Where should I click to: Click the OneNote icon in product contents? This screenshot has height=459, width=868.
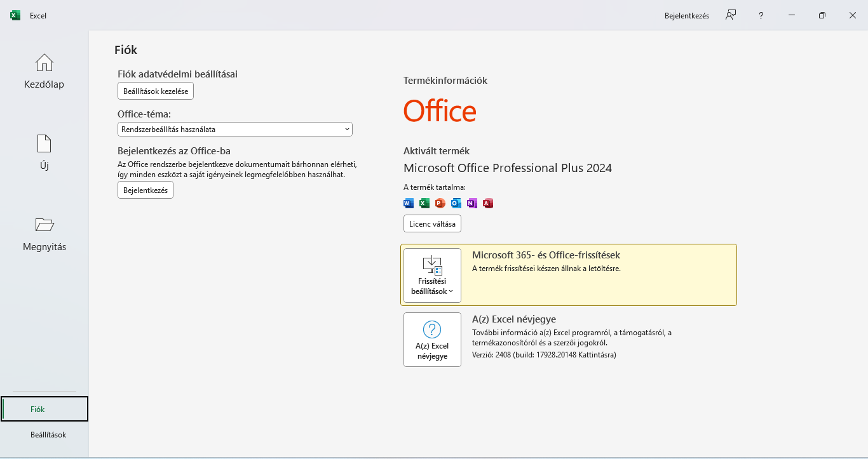[472, 203]
